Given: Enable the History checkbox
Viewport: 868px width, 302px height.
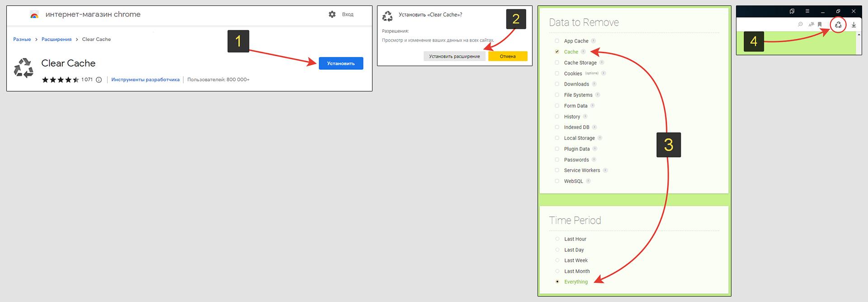Looking at the screenshot, I should tap(557, 116).
